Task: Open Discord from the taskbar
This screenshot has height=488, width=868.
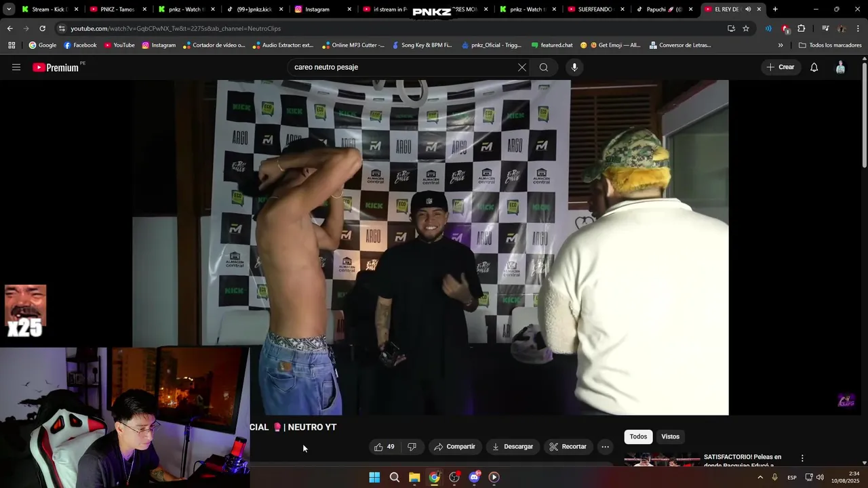Action: coord(474,477)
